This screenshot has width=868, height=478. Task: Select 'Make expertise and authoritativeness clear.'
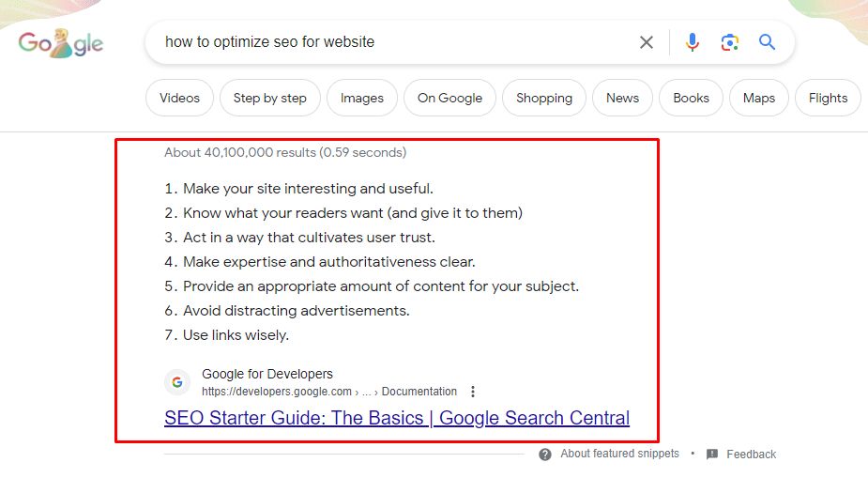click(x=328, y=262)
